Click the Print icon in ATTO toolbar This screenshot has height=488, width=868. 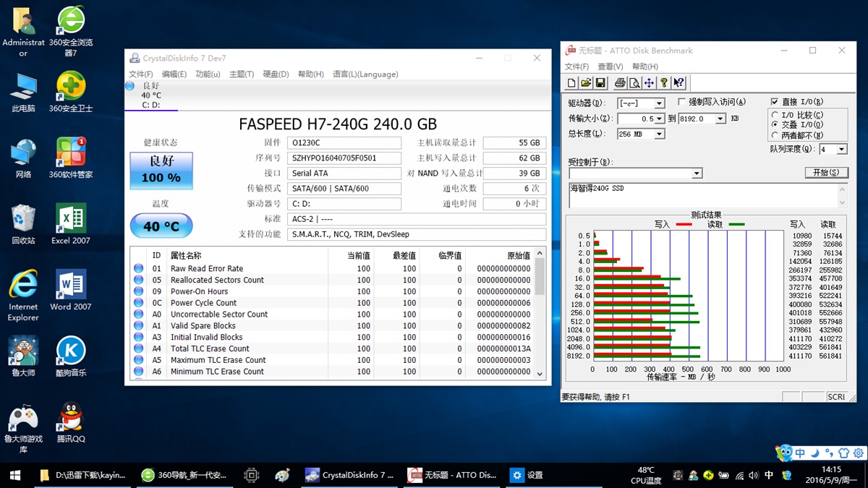tap(620, 83)
